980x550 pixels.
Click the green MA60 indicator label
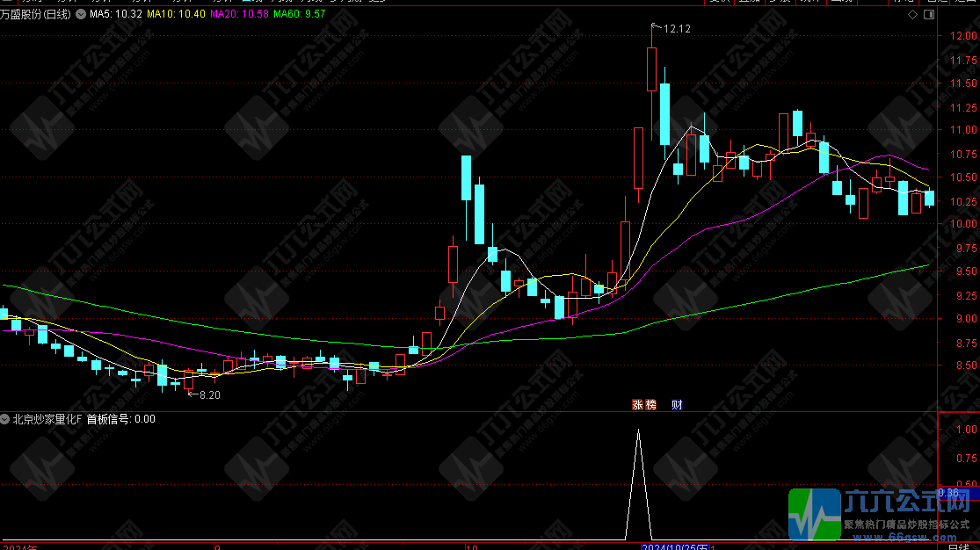click(300, 15)
